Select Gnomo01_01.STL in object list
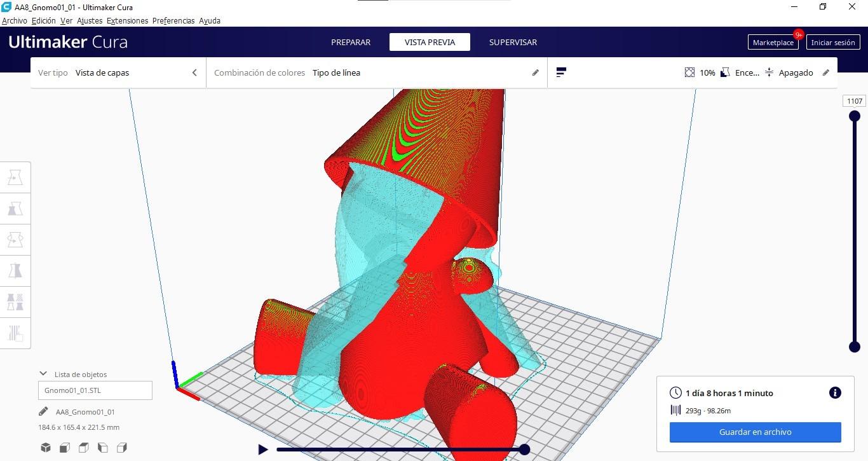The height and width of the screenshot is (461, 868). [95, 390]
